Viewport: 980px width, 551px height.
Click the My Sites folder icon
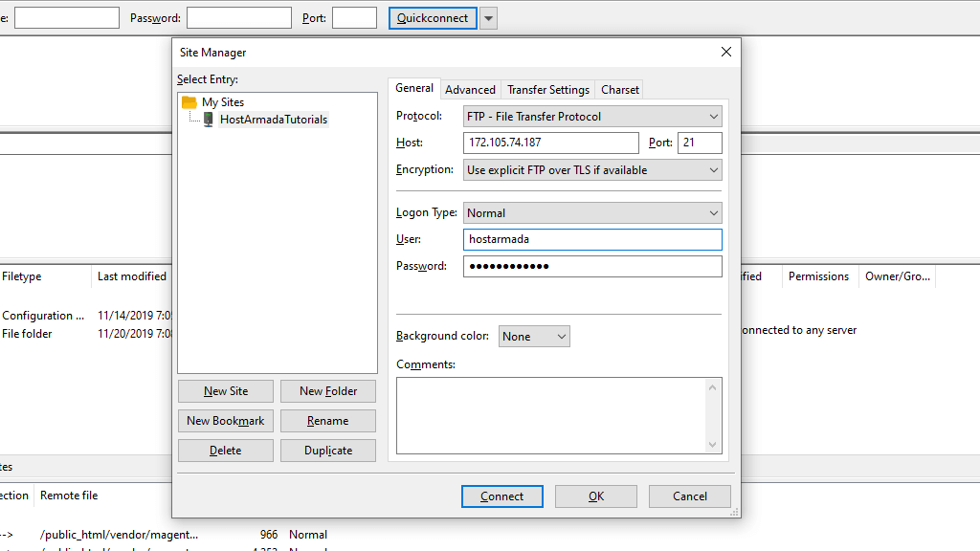[x=189, y=101]
